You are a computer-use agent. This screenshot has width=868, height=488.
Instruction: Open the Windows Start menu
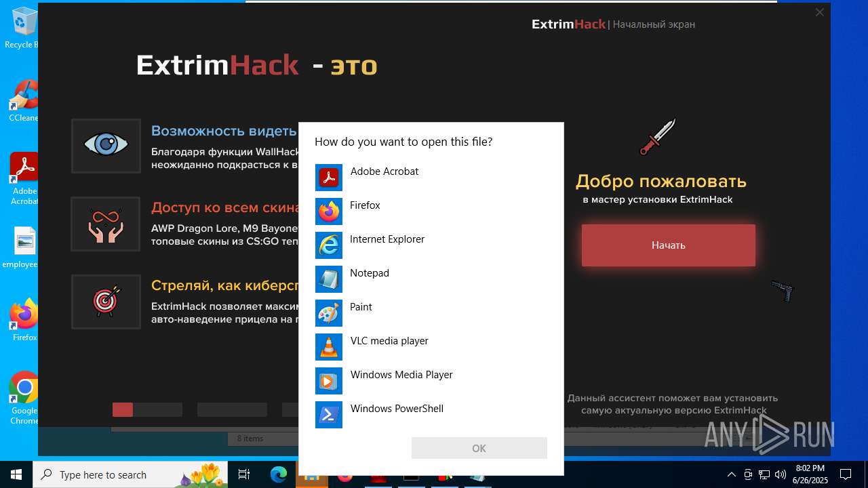tap(16, 474)
